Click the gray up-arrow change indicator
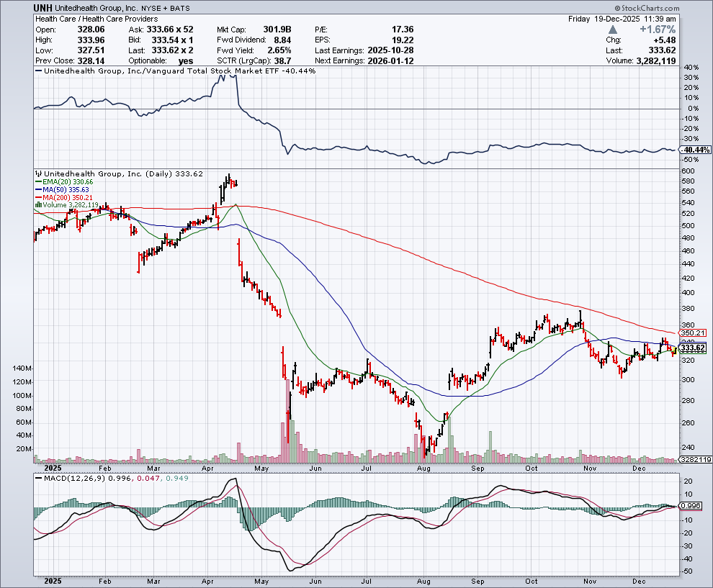 coord(613,30)
